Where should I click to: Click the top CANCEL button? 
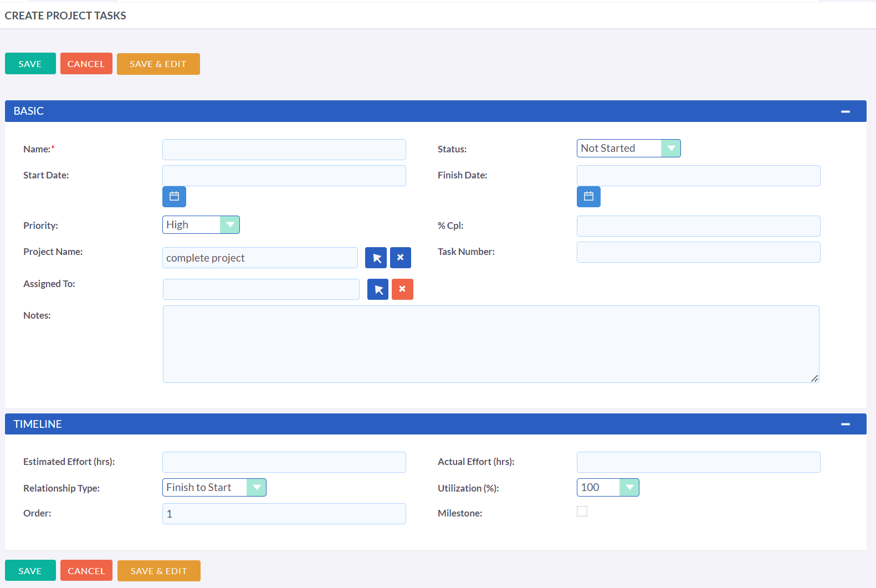coord(86,64)
